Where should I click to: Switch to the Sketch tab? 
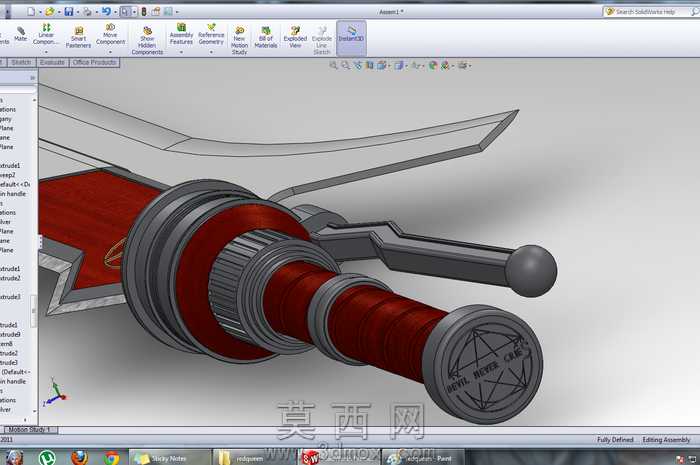(x=21, y=62)
